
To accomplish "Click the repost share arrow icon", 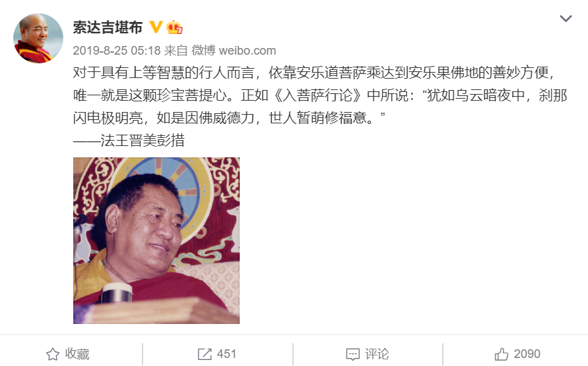I will coord(204,354).
